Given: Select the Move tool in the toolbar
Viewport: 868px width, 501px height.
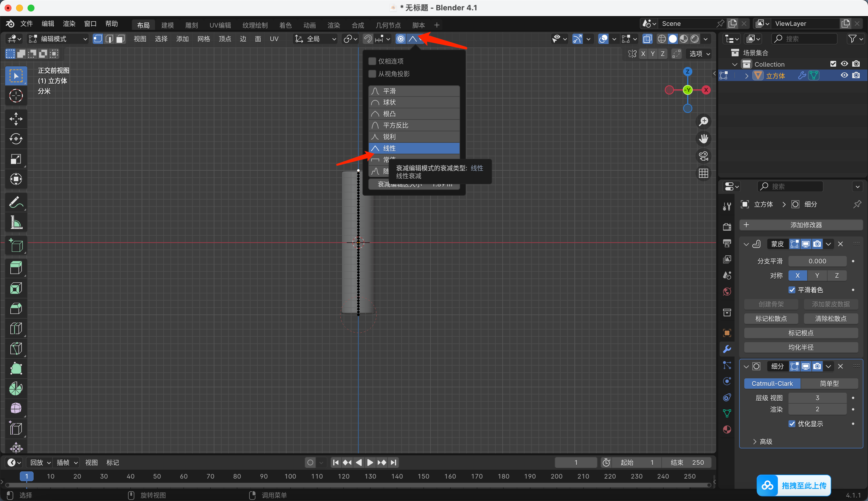Looking at the screenshot, I should tap(16, 119).
